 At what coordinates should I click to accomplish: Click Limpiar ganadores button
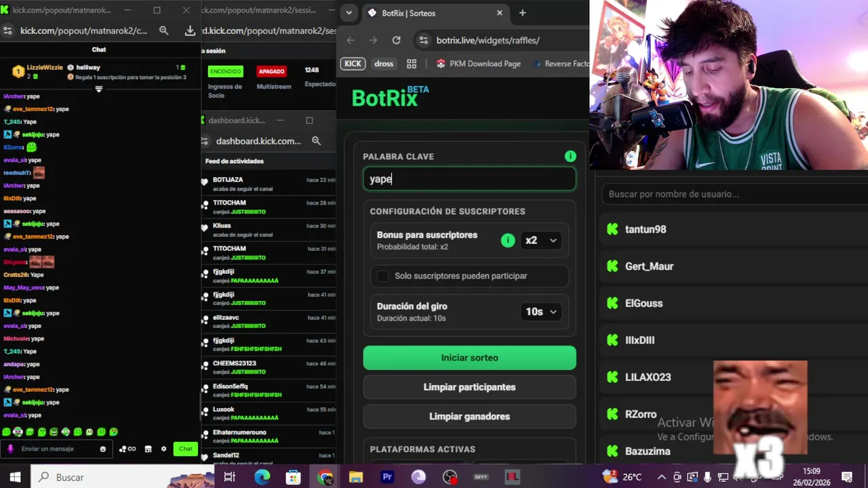click(469, 417)
